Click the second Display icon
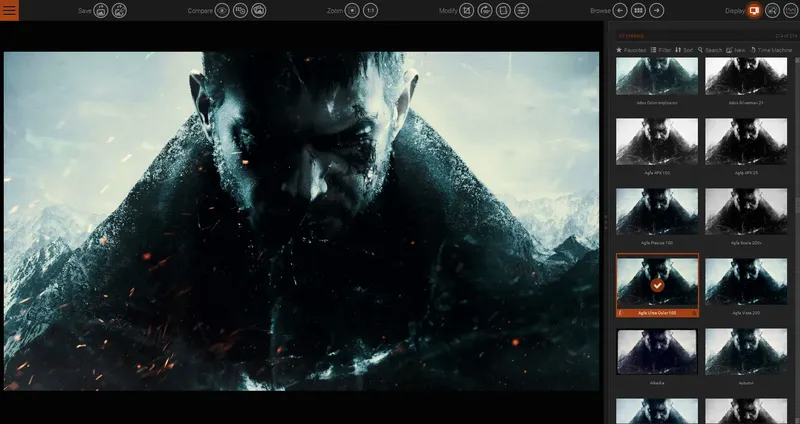800x424 pixels. [772, 10]
